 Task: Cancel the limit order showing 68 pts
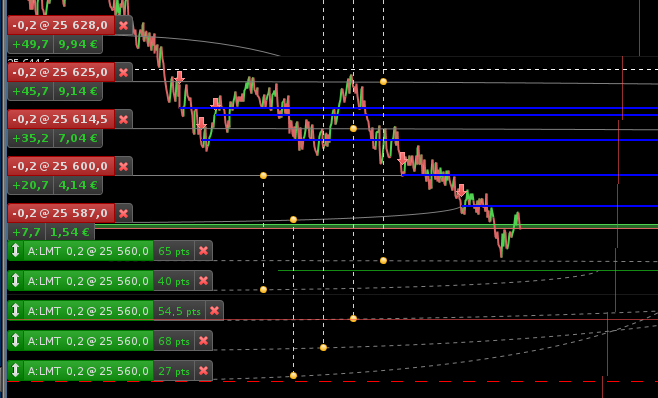click(204, 341)
